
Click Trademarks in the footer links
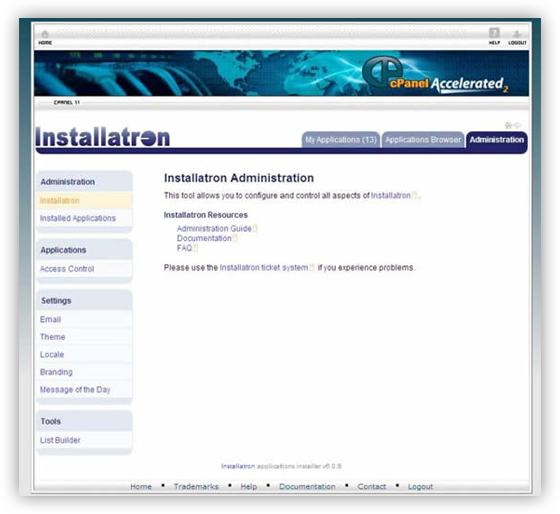pos(196,486)
